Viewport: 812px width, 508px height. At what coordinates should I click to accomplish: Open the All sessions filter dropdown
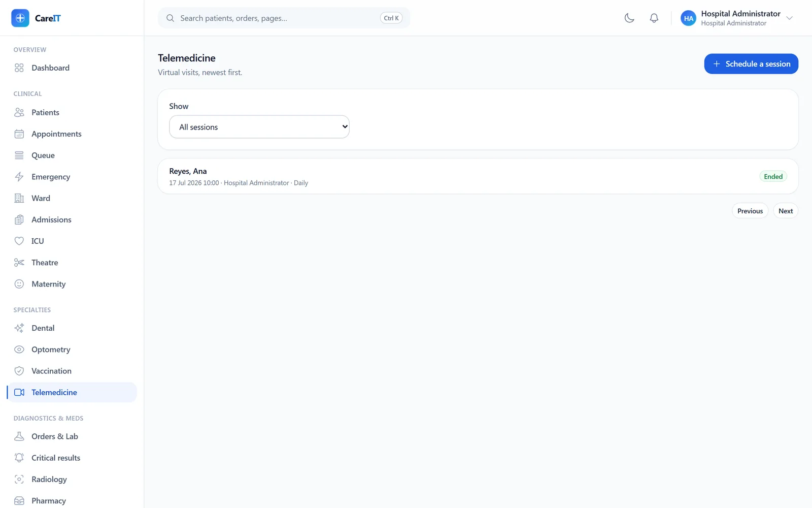tap(259, 127)
